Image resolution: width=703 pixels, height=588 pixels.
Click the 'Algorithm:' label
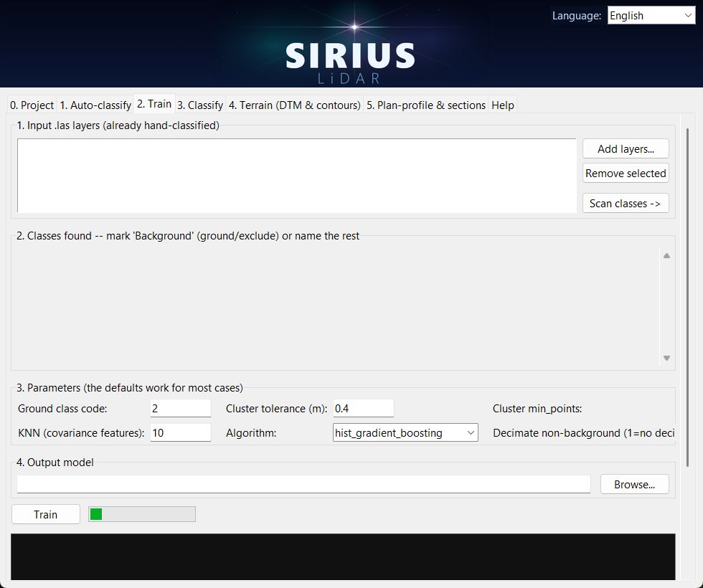[x=251, y=433]
